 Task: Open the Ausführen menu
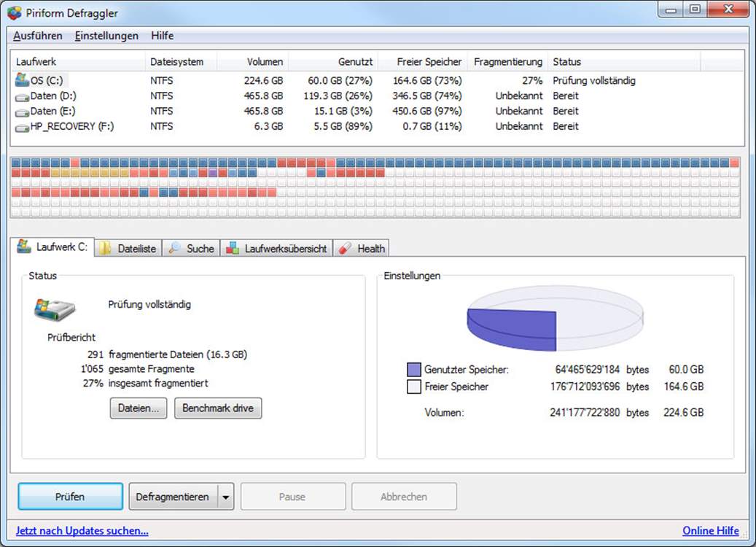[38, 36]
